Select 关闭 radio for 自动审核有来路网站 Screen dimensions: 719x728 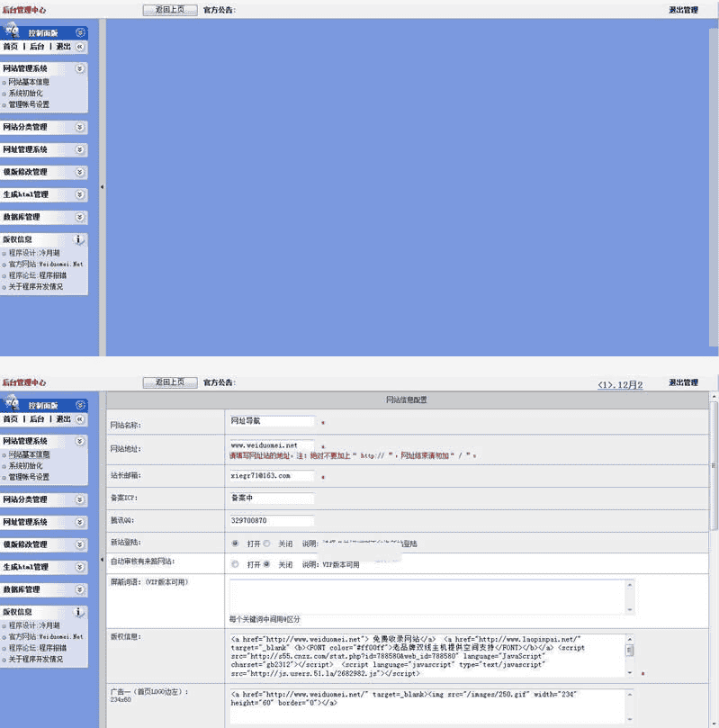[266, 564]
